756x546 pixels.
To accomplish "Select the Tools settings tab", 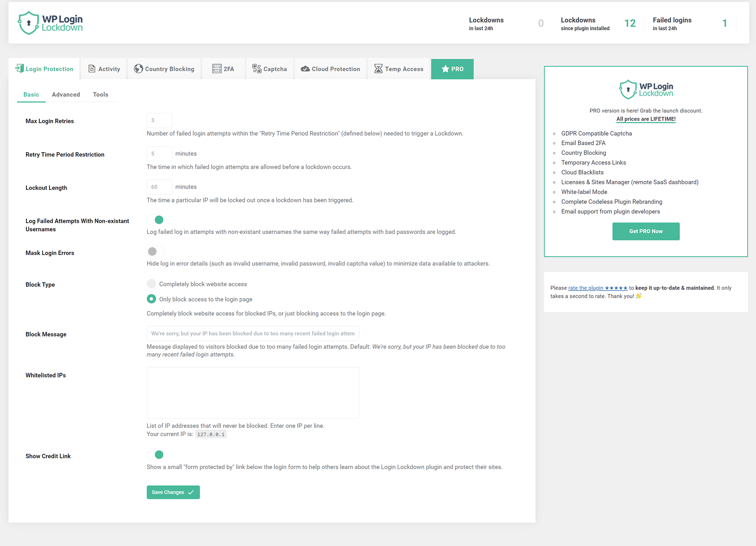I will click(x=101, y=94).
